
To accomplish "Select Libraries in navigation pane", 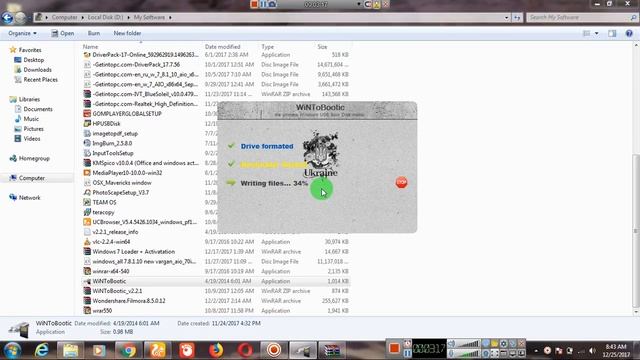I will click(29, 99).
